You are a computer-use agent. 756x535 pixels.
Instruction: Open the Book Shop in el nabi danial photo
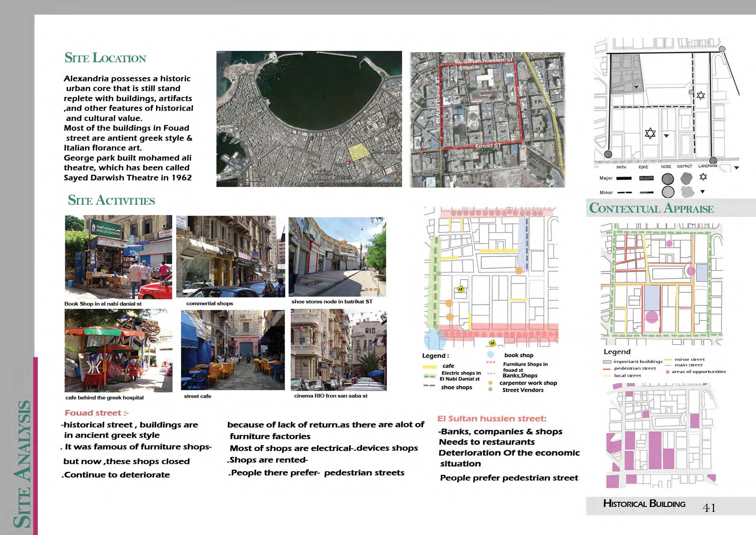tap(118, 257)
